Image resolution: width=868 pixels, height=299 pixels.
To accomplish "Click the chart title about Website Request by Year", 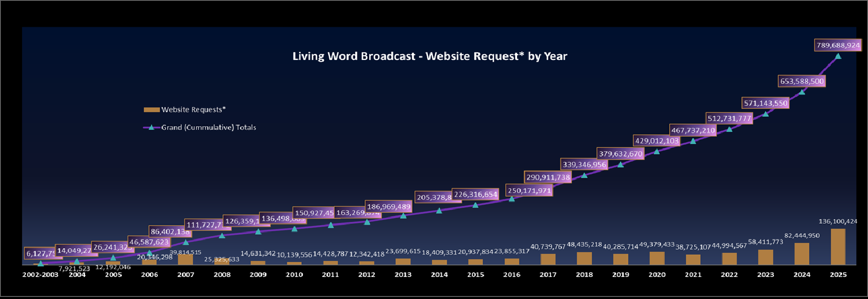I will (429, 56).
